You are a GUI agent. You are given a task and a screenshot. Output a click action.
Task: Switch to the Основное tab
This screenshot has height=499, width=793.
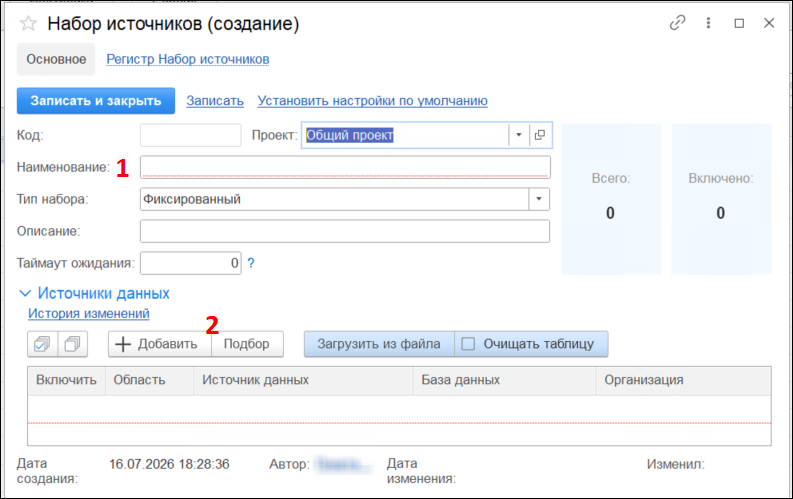[x=56, y=59]
